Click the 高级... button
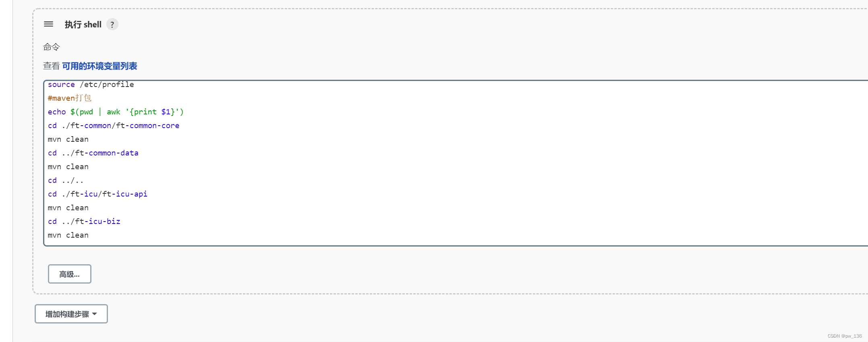868x342 pixels. click(x=70, y=274)
